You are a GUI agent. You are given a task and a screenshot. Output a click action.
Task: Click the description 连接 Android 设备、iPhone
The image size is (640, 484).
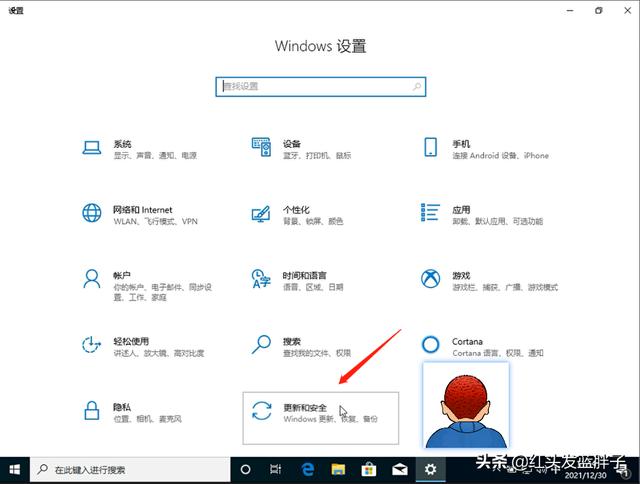coord(500,155)
